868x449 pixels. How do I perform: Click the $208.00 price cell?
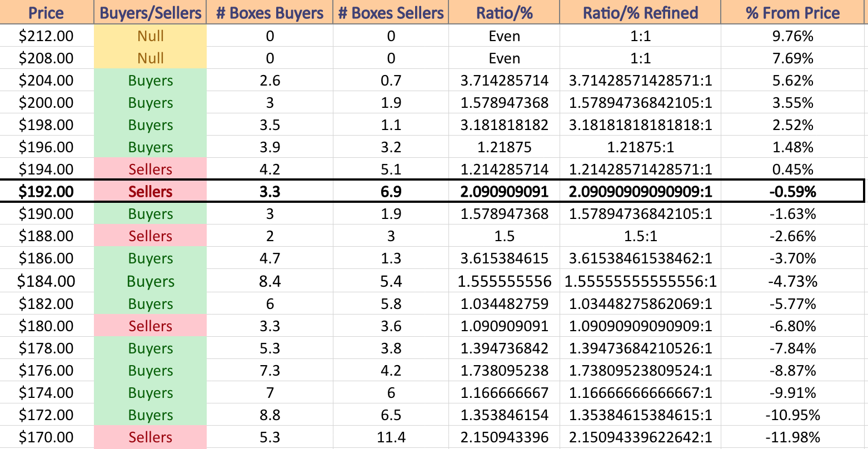click(x=47, y=58)
